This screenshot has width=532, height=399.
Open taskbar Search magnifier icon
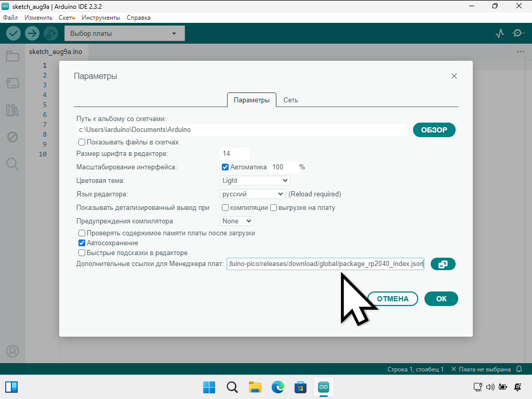point(232,387)
